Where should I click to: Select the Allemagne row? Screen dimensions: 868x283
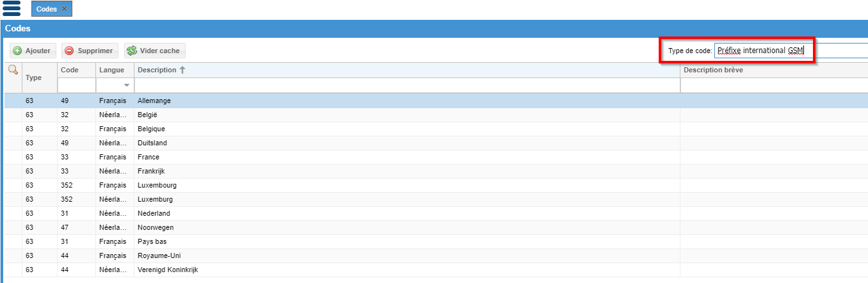click(x=436, y=101)
